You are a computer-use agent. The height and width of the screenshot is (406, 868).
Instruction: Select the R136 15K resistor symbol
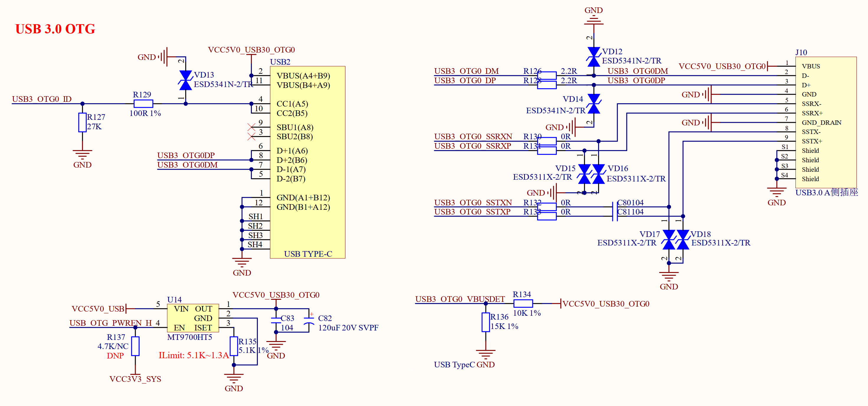[x=485, y=322]
